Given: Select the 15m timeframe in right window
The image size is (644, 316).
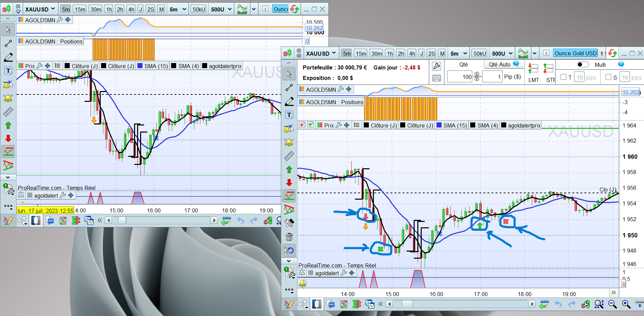Looking at the screenshot, I should point(361,53).
